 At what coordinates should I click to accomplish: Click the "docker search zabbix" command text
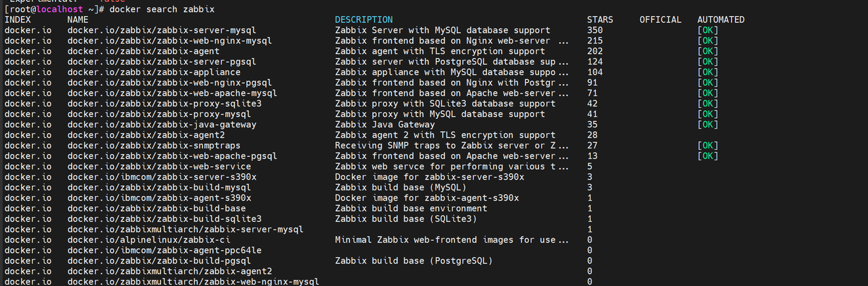[161, 9]
